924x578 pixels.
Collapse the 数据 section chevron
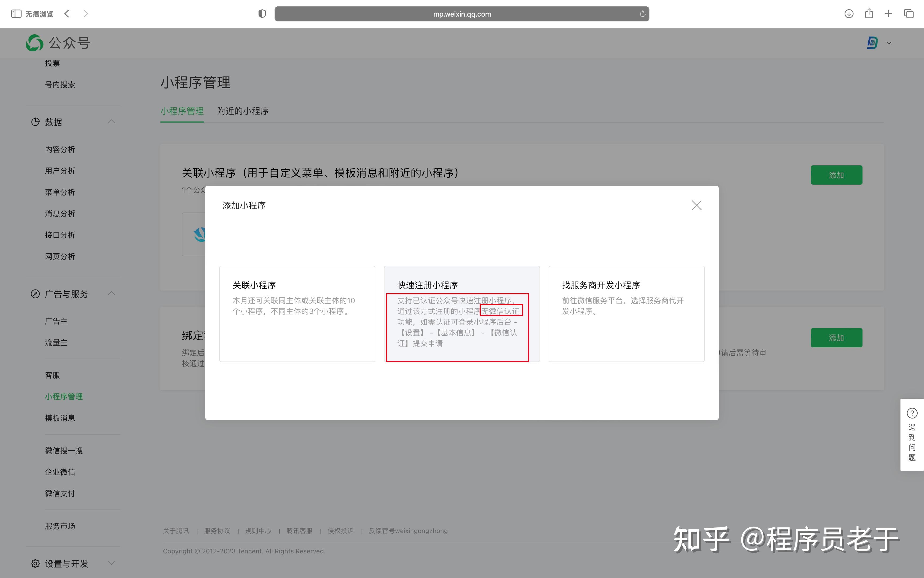[111, 121]
